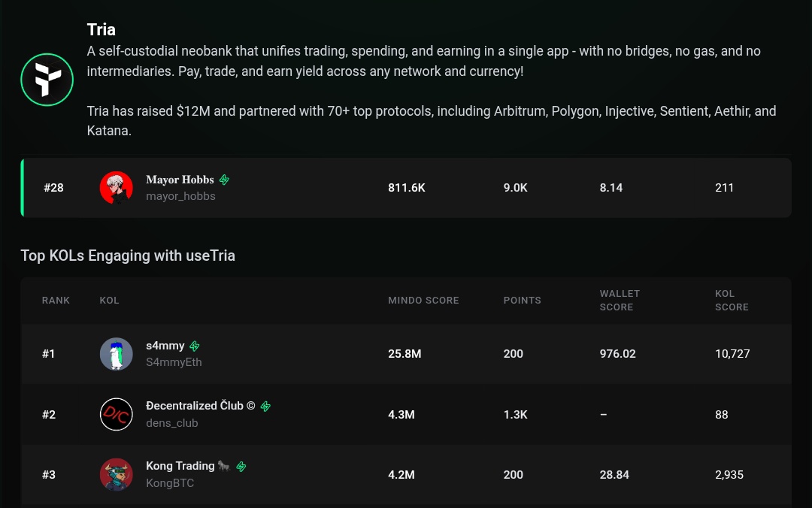Sort by the Wallet Score column header

620,301
